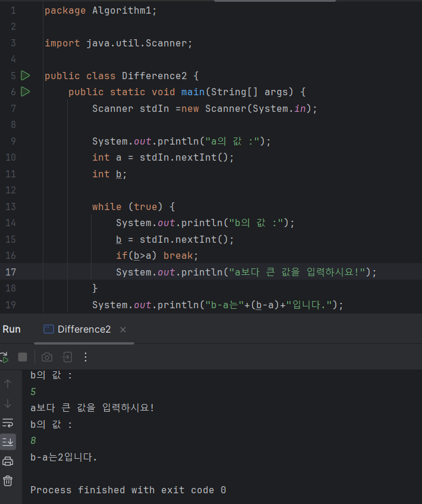Click 'package Algorithm1;' statement
The image size is (422, 504).
click(100, 11)
